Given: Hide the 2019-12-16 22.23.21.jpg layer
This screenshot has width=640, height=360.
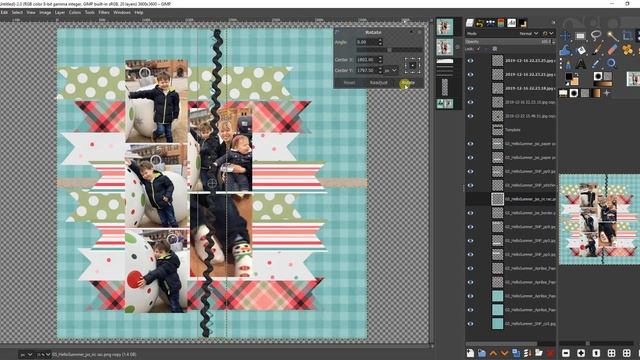Looking at the screenshot, I should point(470,75).
